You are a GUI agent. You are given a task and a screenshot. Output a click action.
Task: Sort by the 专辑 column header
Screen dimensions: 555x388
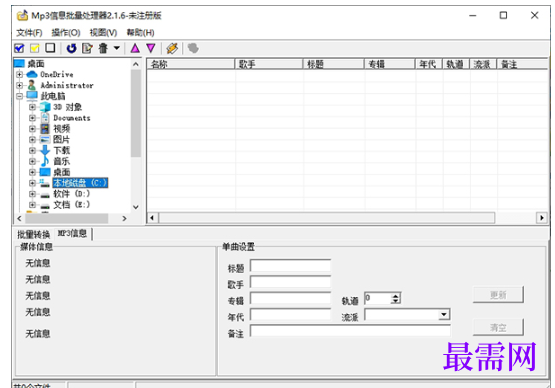[x=390, y=64]
